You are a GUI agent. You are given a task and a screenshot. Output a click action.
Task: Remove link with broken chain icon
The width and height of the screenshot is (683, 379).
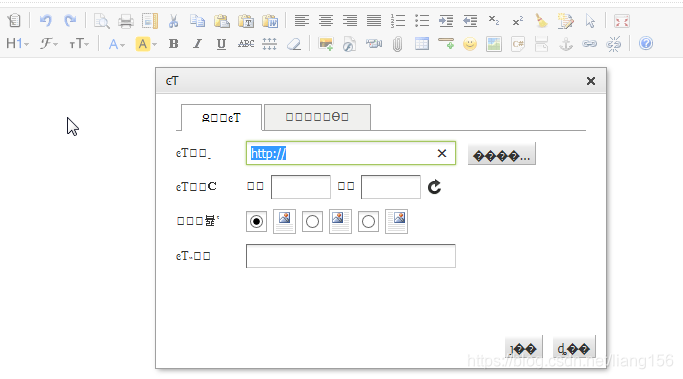tap(613, 44)
